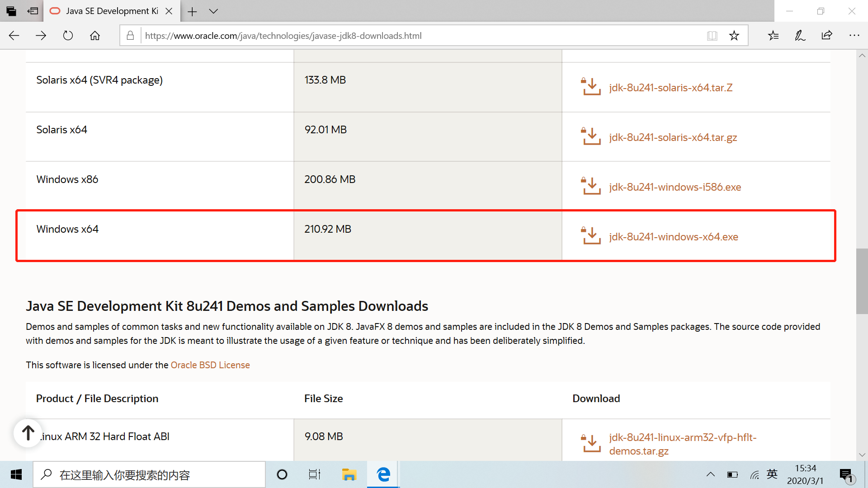Open a new browser tab
The image size is (868, 488).
coord(192,11)
